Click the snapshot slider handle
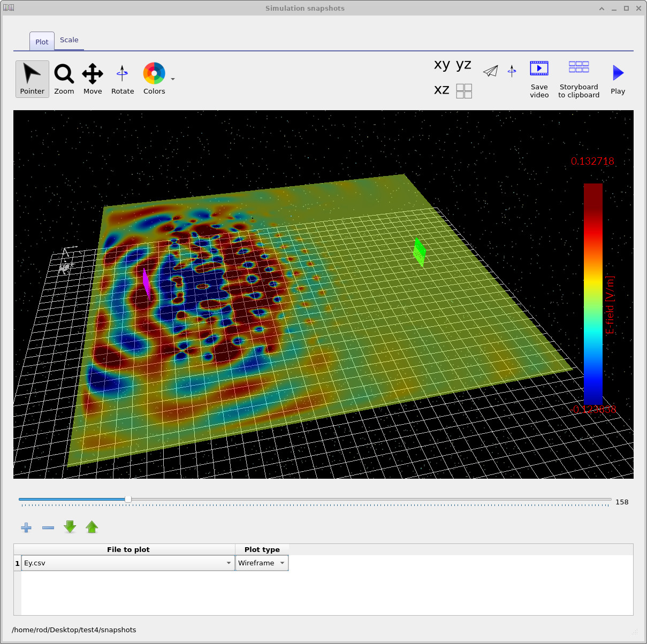The image size is (647, 644). pyautogui.click(x=128, y=499)
